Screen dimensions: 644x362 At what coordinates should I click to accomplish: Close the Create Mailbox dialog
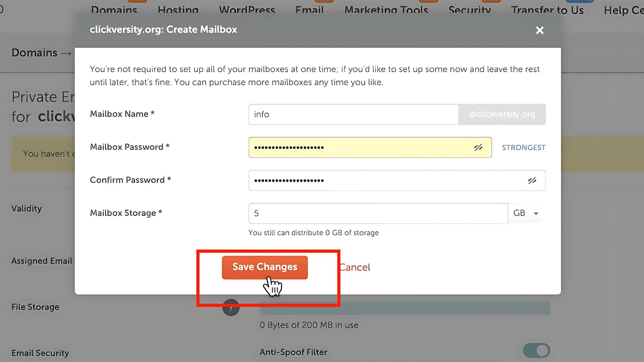click(x=540, y=30)
